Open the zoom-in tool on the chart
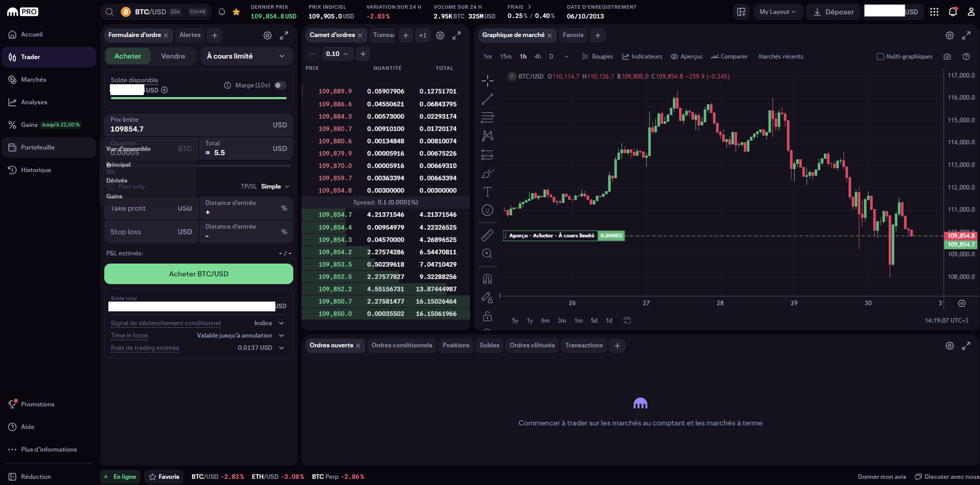 click(487, 253)
